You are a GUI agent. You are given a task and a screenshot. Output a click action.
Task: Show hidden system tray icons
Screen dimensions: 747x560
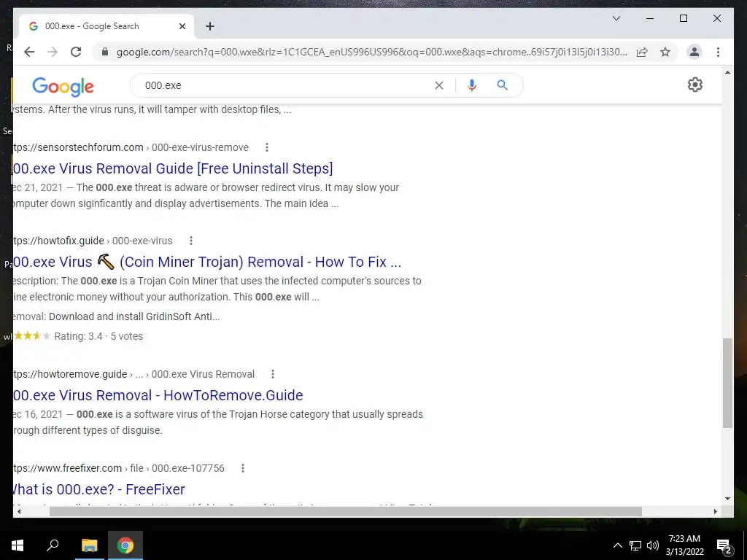[617, 545]
